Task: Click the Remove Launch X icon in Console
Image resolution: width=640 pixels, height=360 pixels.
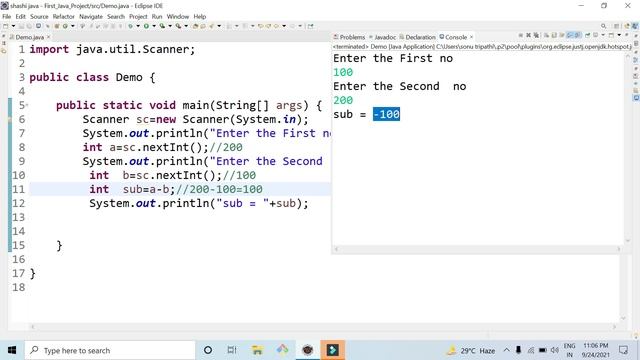Action: (x=528, y=36)
